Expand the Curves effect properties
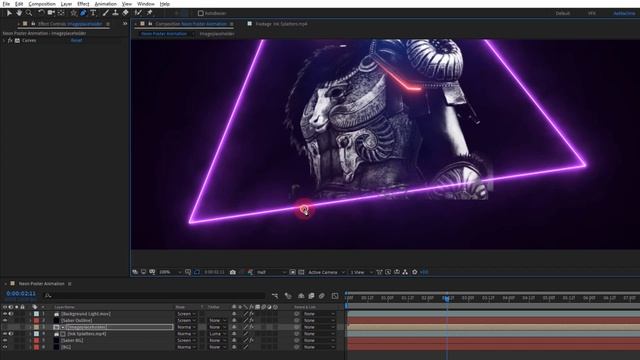The width and height of the screenshot is (640, 360). pos(4,40)
